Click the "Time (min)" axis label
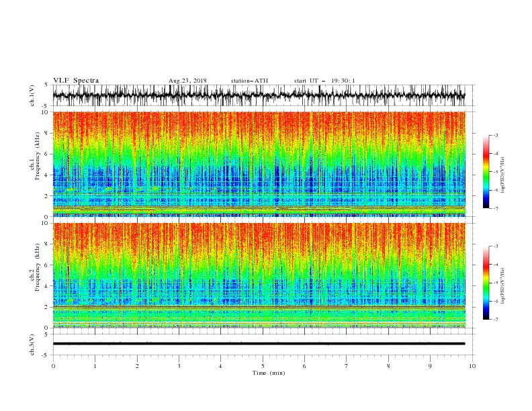532x411 pixels. click(x=269, y=373)
